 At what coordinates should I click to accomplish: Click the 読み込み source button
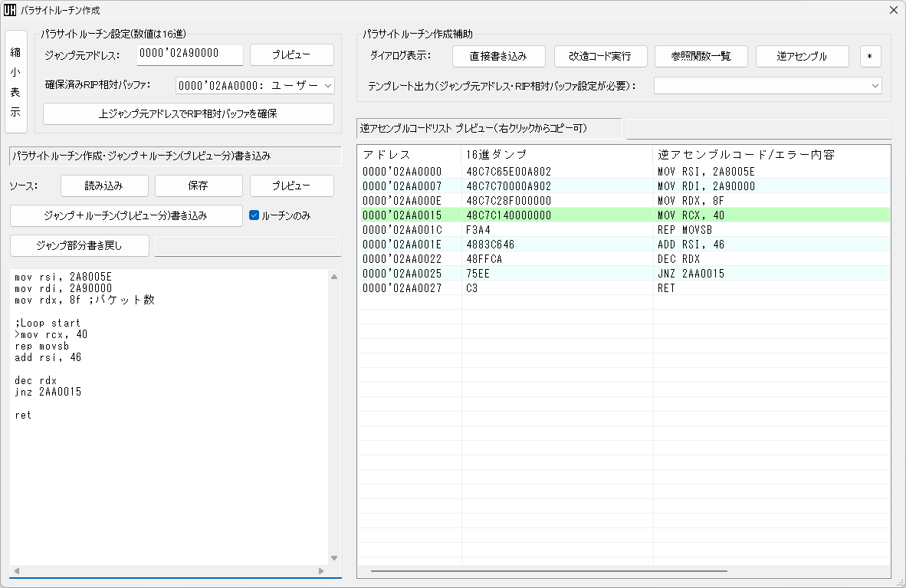(x=104, y=186)
